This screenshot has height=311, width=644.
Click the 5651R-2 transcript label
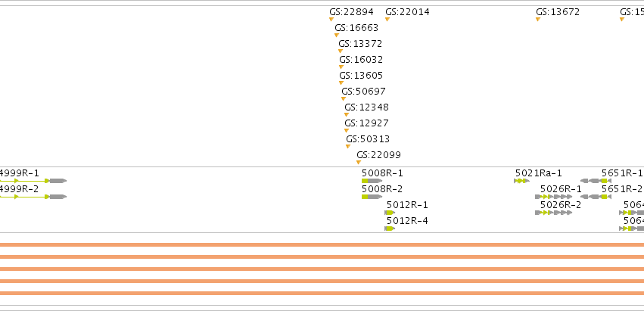(x=622, y=189)
